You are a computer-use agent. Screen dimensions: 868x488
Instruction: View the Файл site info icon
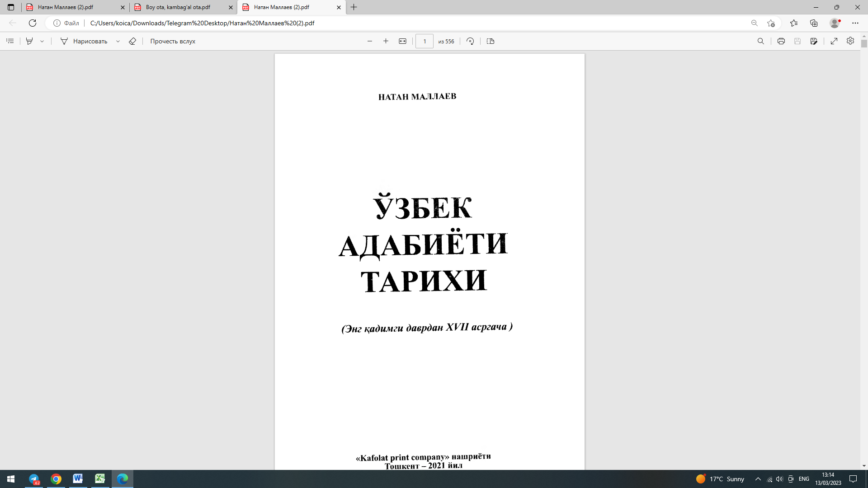pyautogui.click(x=57, y=23)
